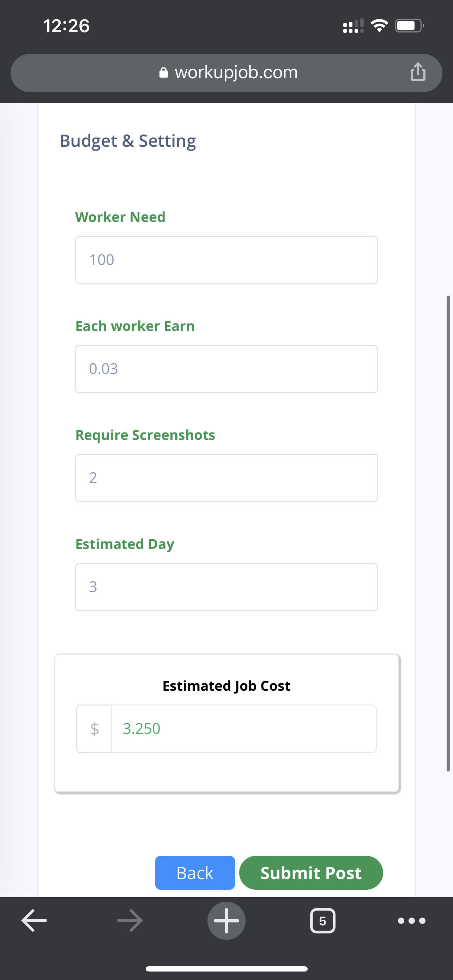This screenshot has height=980, width=453.
Task: Click the blue Back button
Action: pyautogui.click(x=195, y=872)
